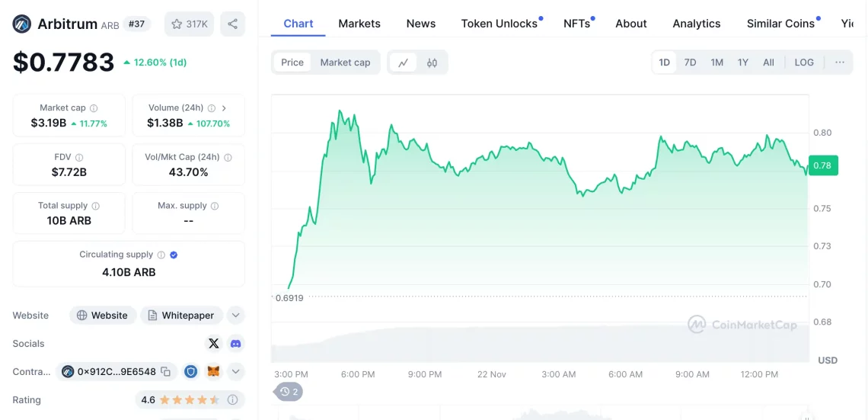Click the #37 rank badge
The height and width of the screenshot is (420, 868).
tap(136, 24)
